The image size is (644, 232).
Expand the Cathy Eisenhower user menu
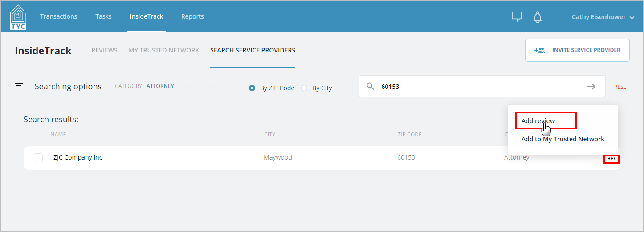pyautogui.click(x=603, y=17)
